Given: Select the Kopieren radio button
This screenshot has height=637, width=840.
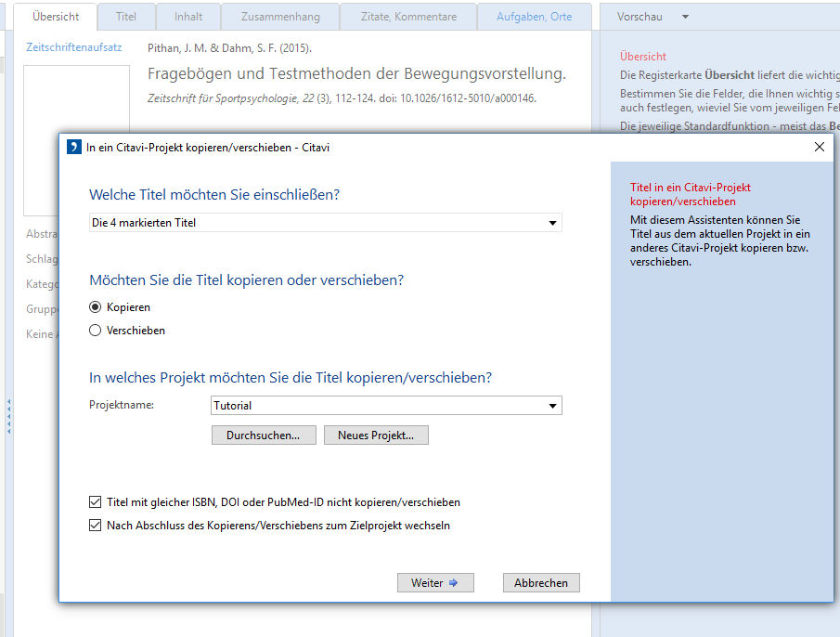Looking at the screenshot, I should [95, 307].
